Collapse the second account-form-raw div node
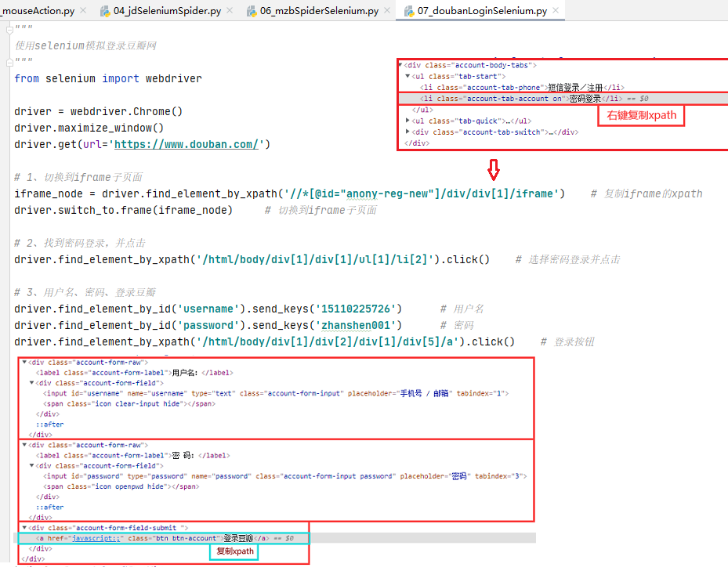Image resolution: width=728 pixels, height=571 pixels. pos(24,445)
